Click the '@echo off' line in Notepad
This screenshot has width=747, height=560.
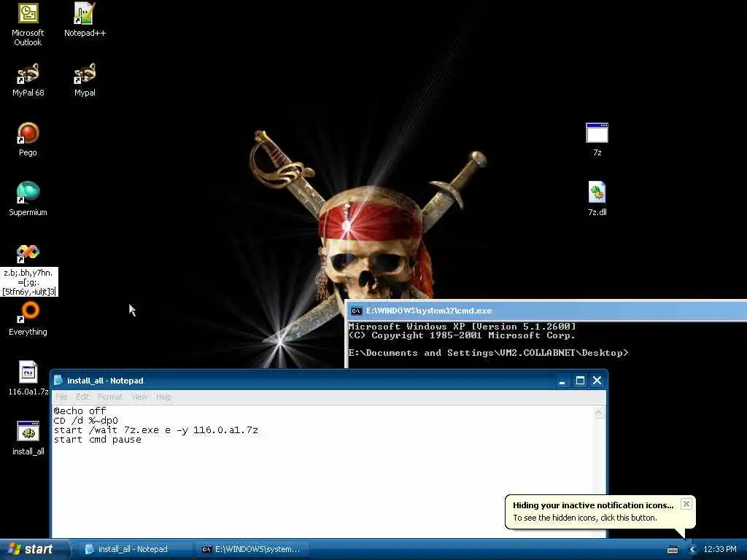click(80, 411)
